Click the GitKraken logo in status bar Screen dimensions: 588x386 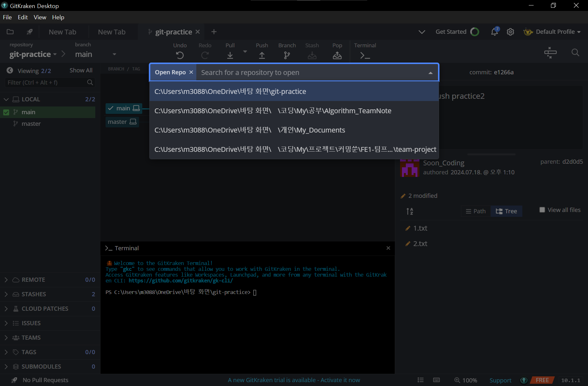pyautogui.click(x=524, y=380)
